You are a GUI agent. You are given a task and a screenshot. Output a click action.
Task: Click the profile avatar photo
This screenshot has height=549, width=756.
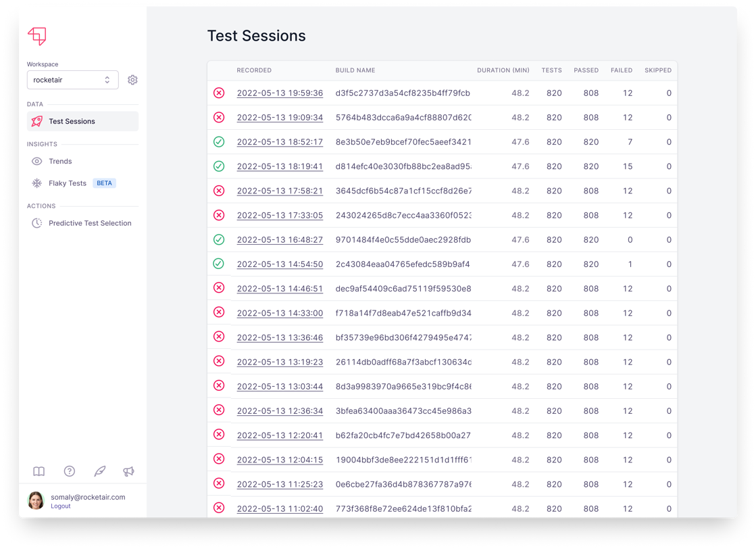[x=35, y=500]
